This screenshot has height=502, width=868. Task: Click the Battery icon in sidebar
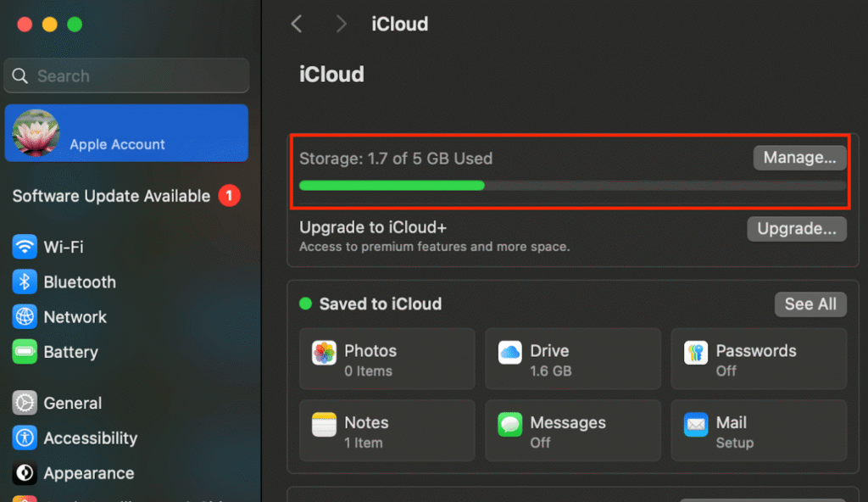point(25,352)
